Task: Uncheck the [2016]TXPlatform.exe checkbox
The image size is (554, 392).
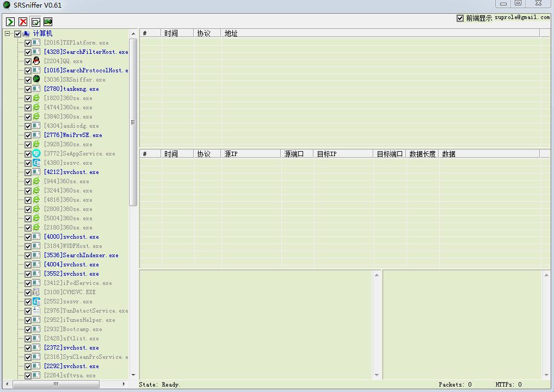Action: [x=28, y=43]
